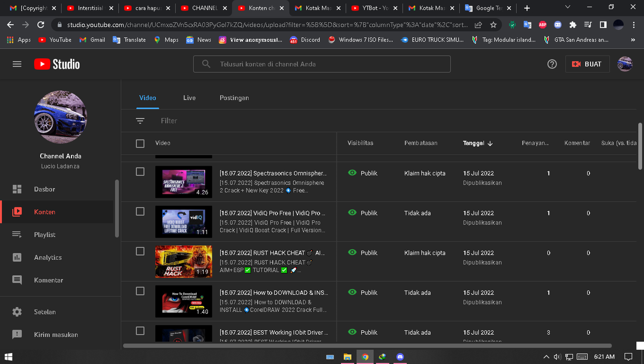Open the VidiQ Pro Free video thumbnail

(184, 222)
